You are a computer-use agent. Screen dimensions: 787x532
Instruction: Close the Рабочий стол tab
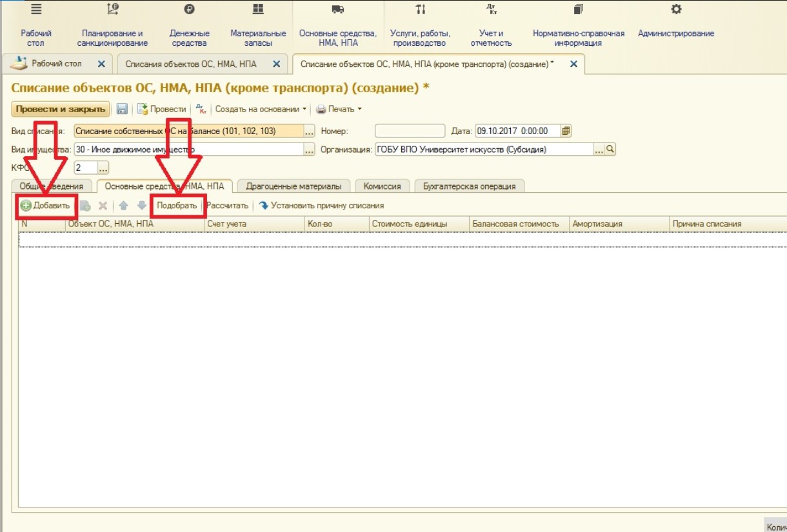(x=101, y=64)
